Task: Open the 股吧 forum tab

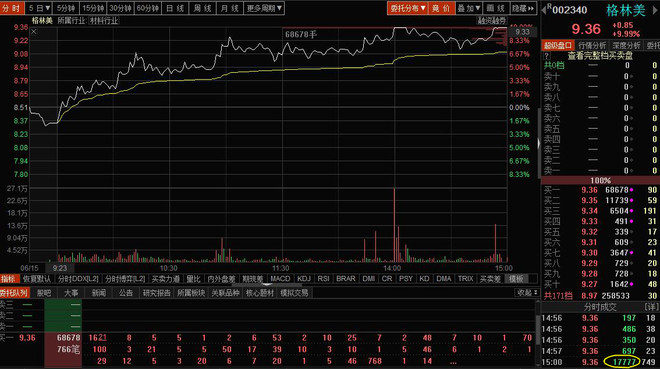Action: pyautogui.click(x=44, y=293)
